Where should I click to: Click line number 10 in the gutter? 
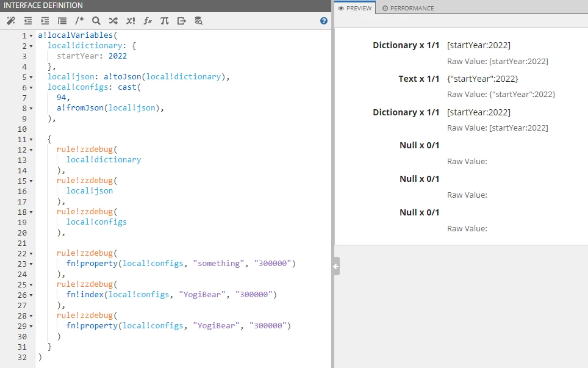tap(22, 129)
